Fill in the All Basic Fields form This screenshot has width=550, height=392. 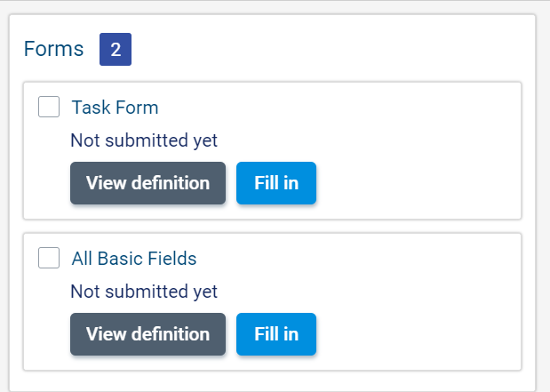pyautogui.click(x=276, y=334)
